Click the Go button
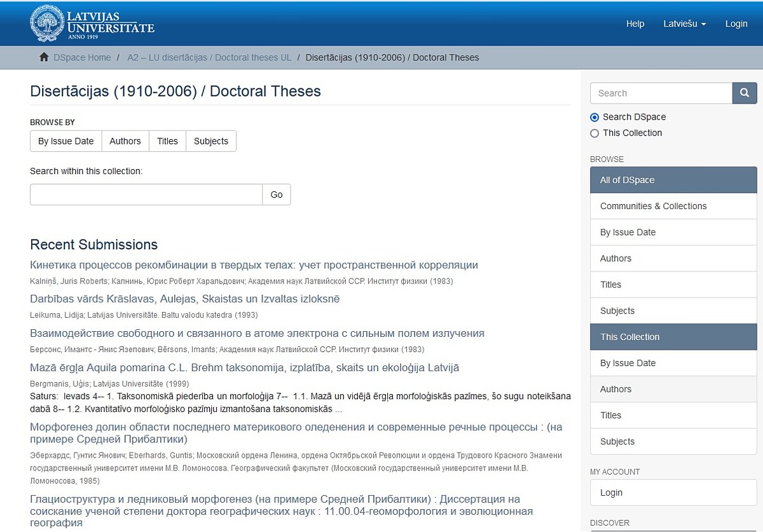The width and height of the screenshot is (763, 532). pos(277,194)
